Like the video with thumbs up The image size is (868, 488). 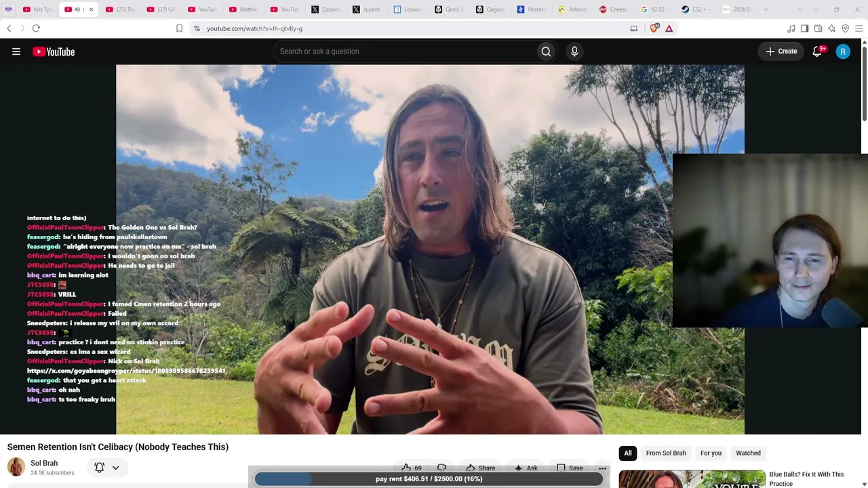[412, 468]
